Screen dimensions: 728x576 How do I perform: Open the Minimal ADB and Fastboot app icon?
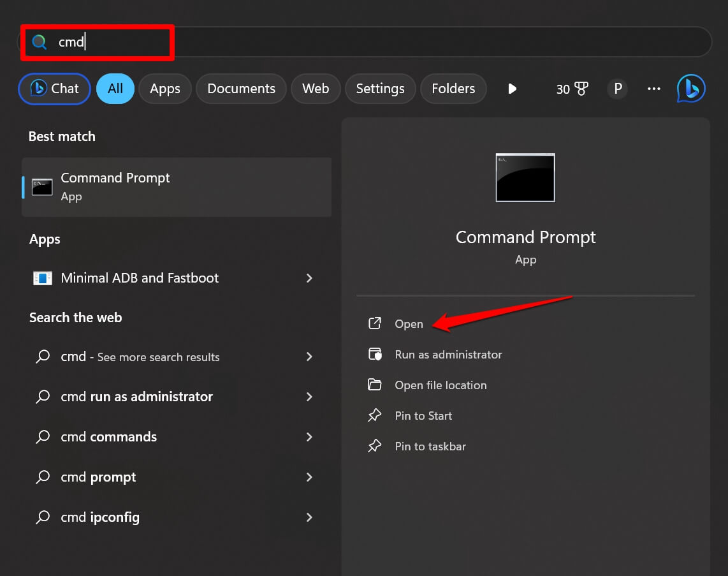coord(41,278)
